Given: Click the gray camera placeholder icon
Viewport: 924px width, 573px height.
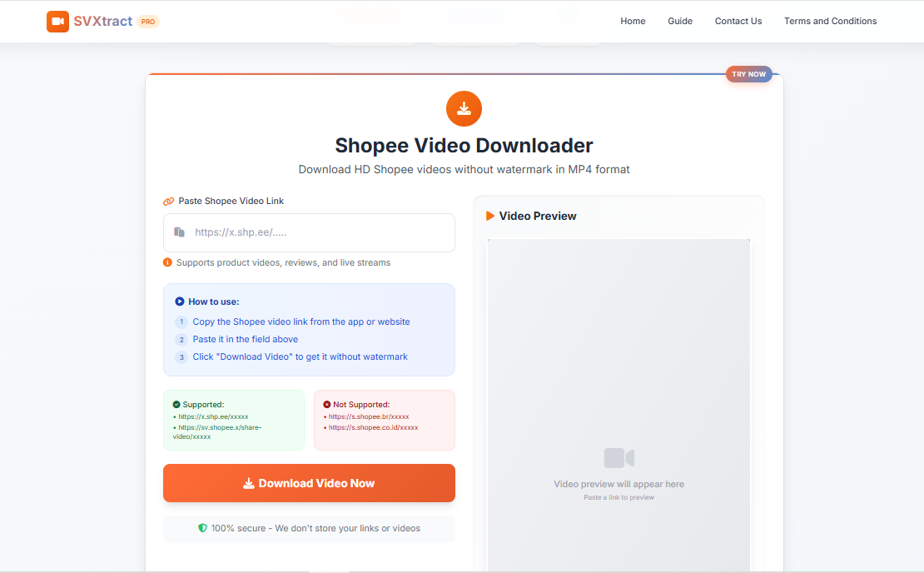Looking at the screenshot, I should pos(618,458).
